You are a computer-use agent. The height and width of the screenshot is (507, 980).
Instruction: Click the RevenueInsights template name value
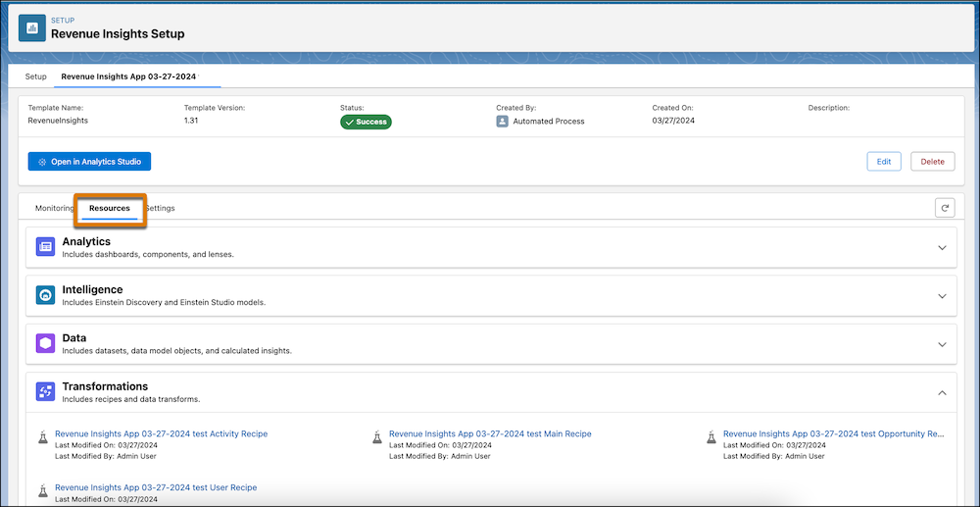coord(58,121)
